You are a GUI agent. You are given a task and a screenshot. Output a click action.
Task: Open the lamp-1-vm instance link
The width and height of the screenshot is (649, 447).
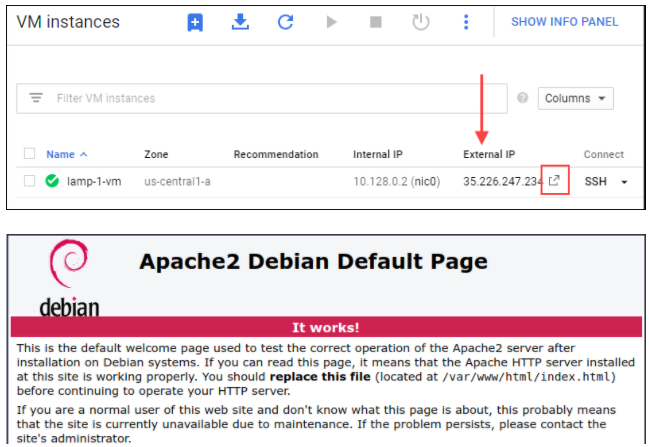coord(94,181)
